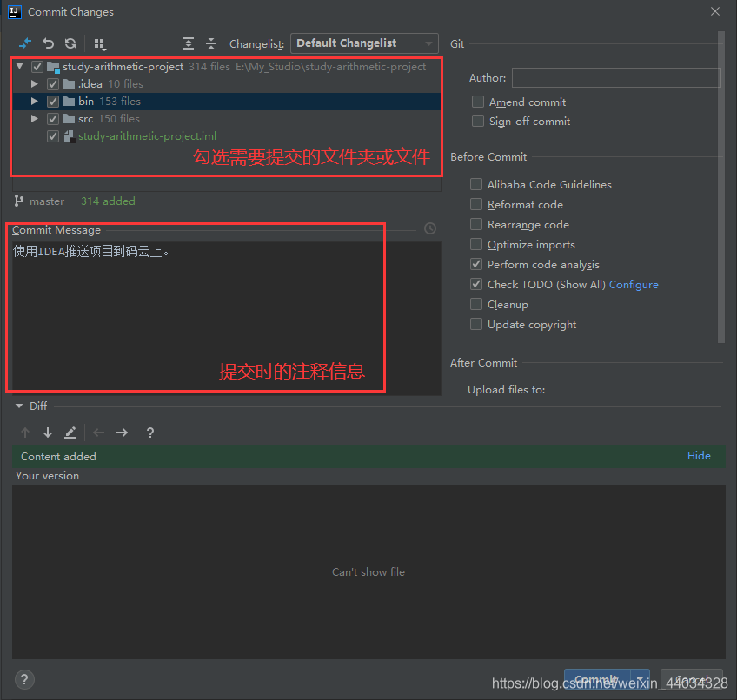This screenshot has width=737, height=700.
Task: Enable Alibaba Code Guidelines checkbox
Action: [476, 184]
